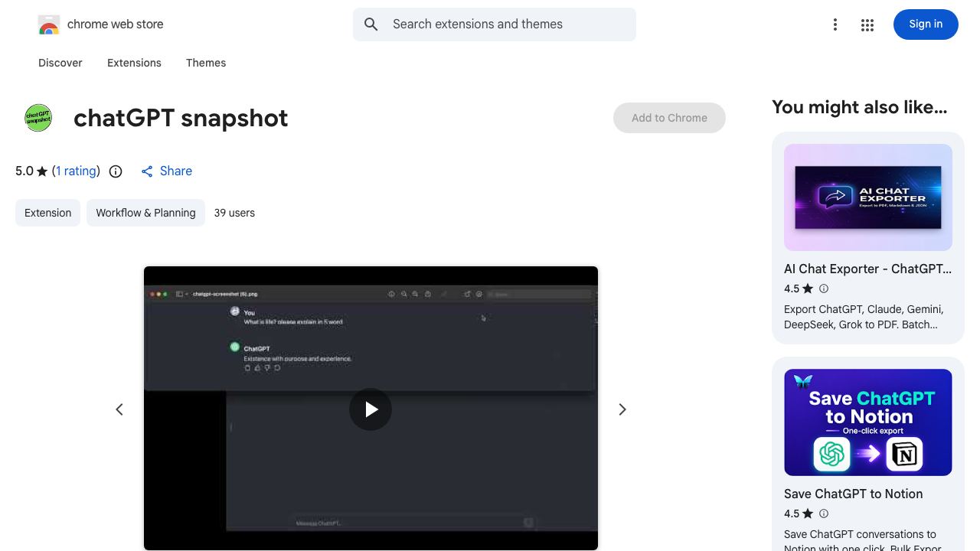Open the Save ChatGPT to Notion thumbnail
The image size is (980, 551).
[868, 422]
